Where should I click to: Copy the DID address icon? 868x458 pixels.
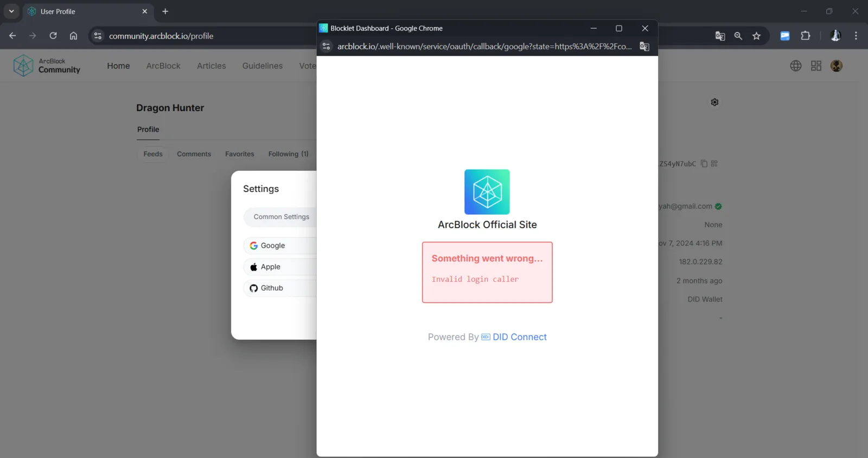pyautogui.click(x=704, y=164)
